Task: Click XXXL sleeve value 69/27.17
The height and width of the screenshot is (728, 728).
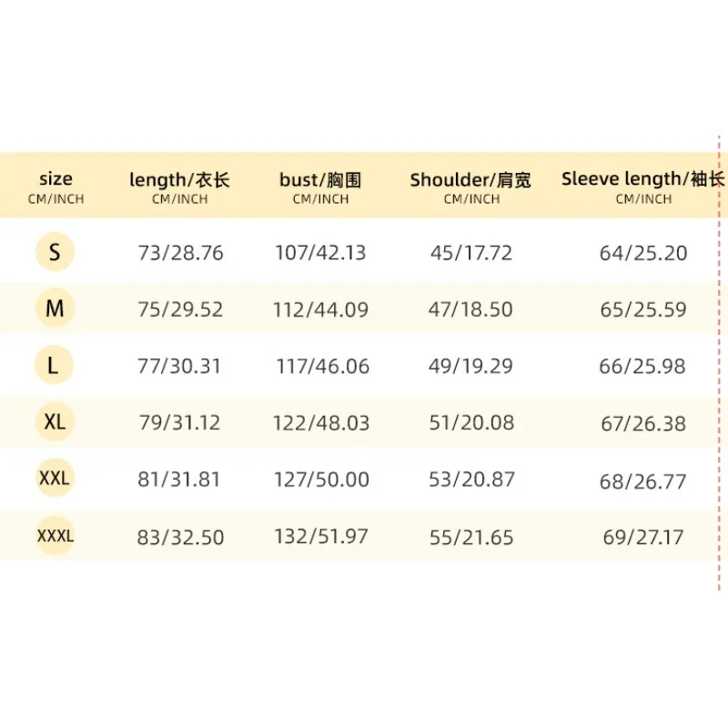Action: 643,538
